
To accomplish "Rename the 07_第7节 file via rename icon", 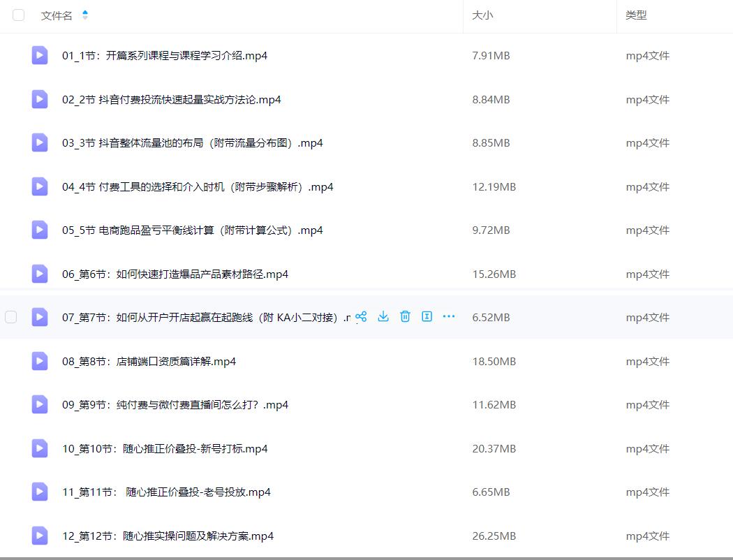I will click(427, 316).
